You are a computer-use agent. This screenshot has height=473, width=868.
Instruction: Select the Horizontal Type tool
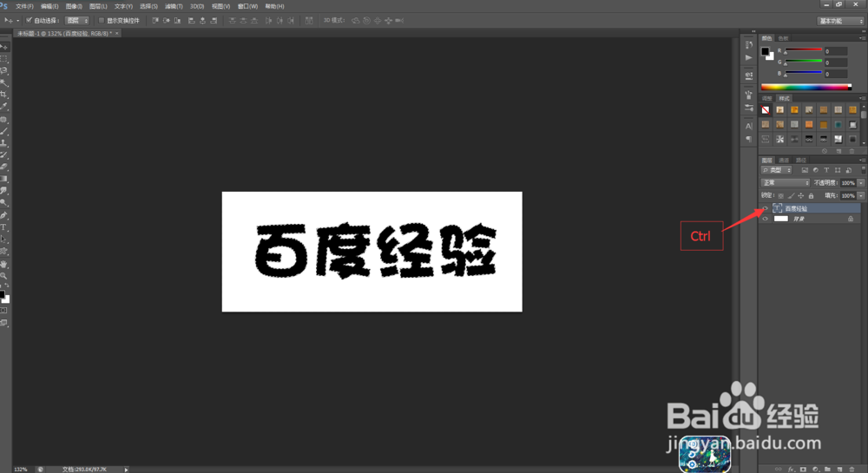click(3, 227)
